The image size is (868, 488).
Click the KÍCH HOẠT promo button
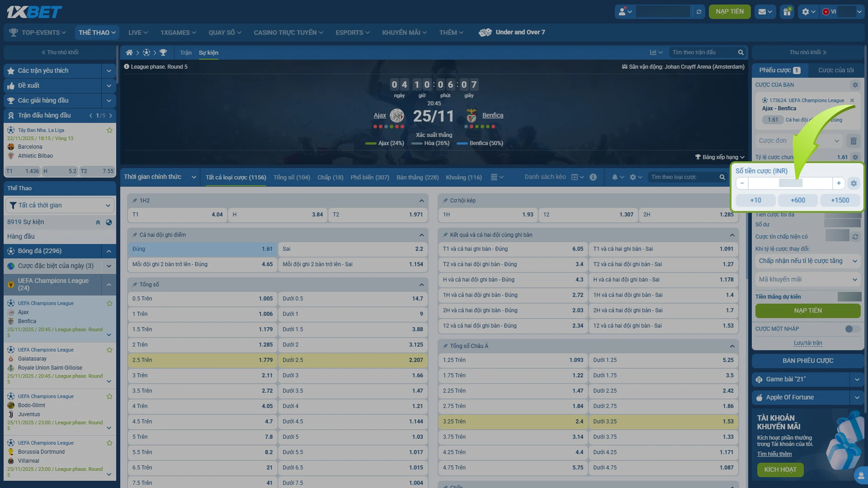click(x=780, y=470)
